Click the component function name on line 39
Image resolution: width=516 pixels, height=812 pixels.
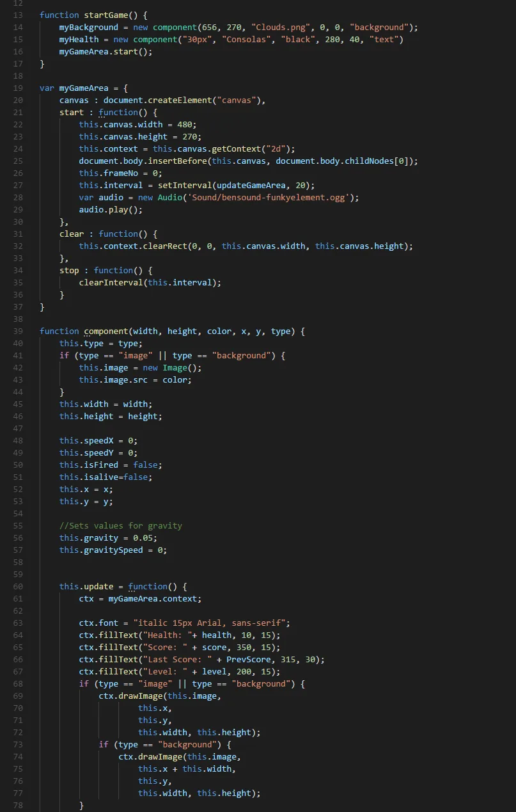(x=106, y=331)
